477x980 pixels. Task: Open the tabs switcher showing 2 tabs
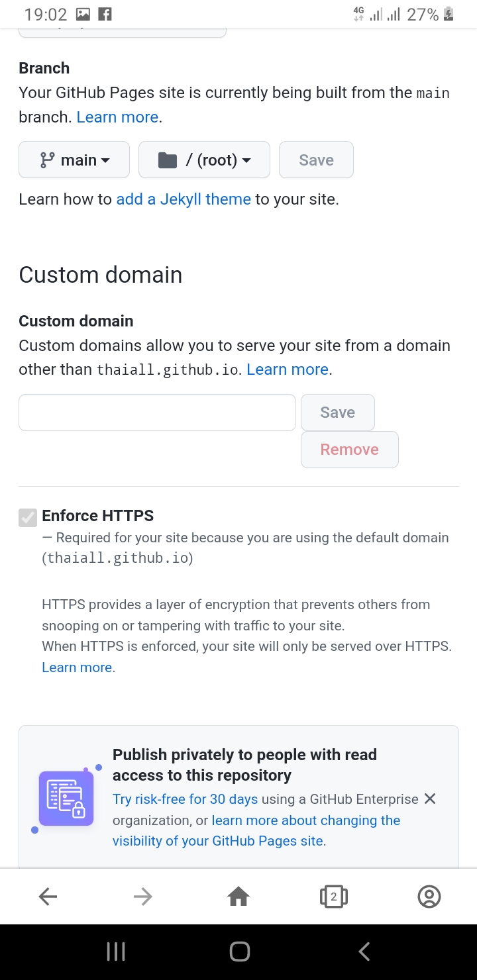(x=334, y=897)
